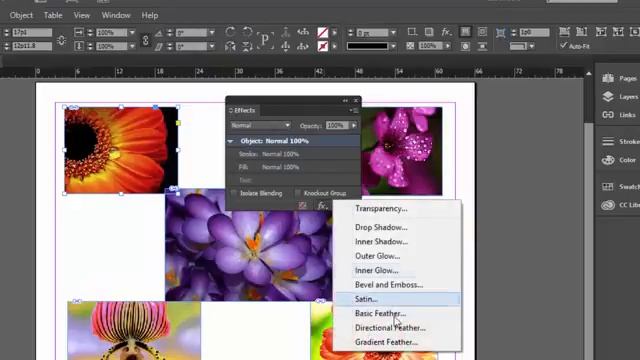Click the Fill swatch in Control panel

(x=322, y=32)
